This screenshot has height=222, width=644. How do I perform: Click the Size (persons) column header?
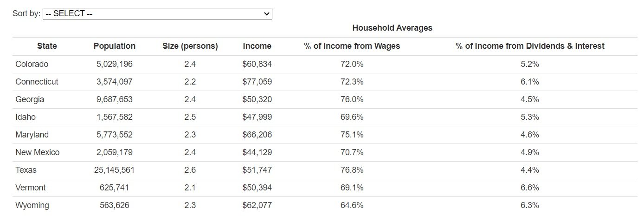pos(190,46)
